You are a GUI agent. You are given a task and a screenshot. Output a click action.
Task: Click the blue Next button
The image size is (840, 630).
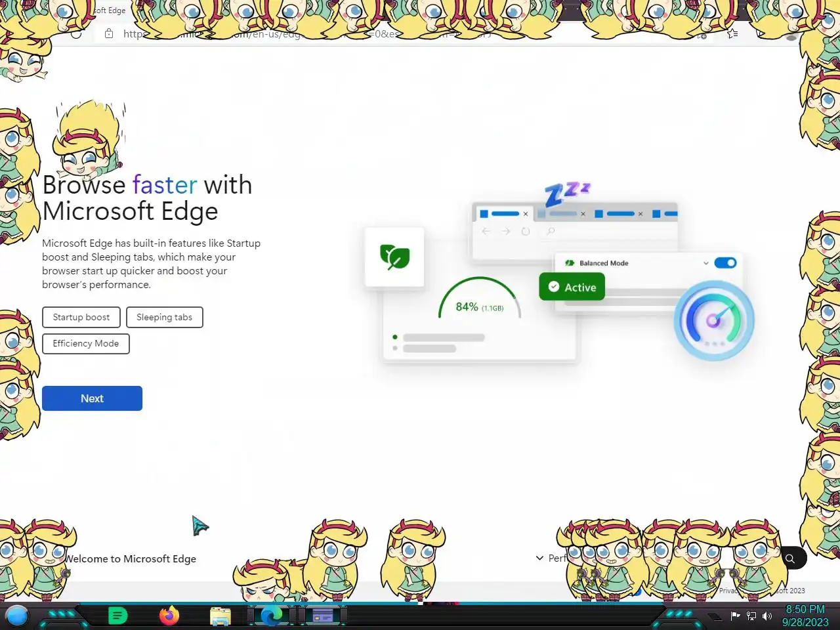tap(92, 398)
